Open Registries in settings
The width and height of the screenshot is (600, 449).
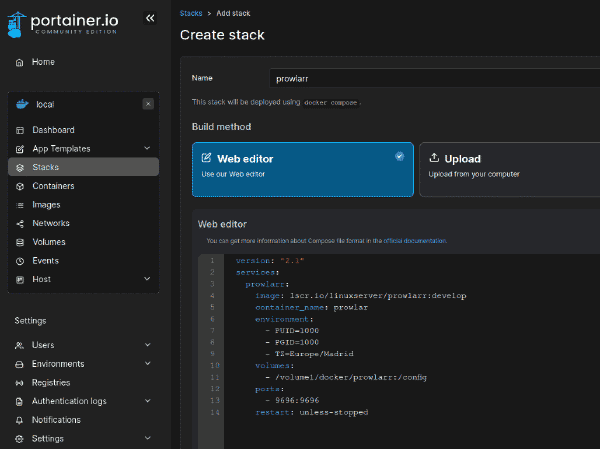tap(51, 383)
